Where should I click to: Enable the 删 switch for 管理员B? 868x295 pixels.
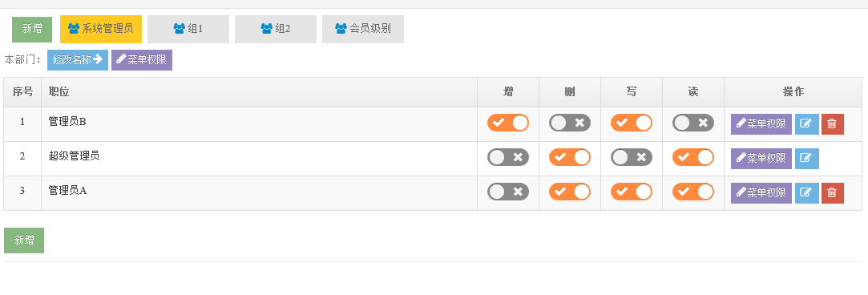tap(570, 123)
